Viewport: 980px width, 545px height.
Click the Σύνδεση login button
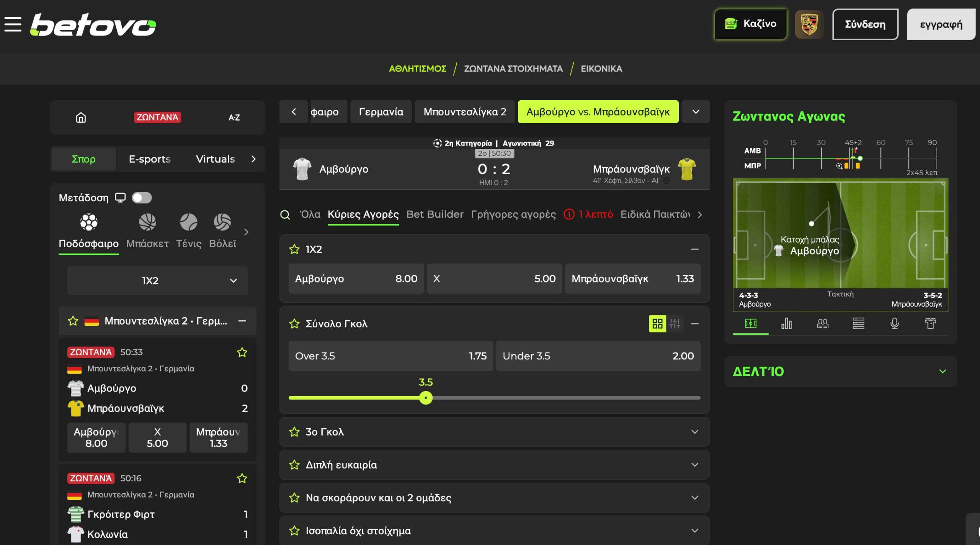(865, 24)
